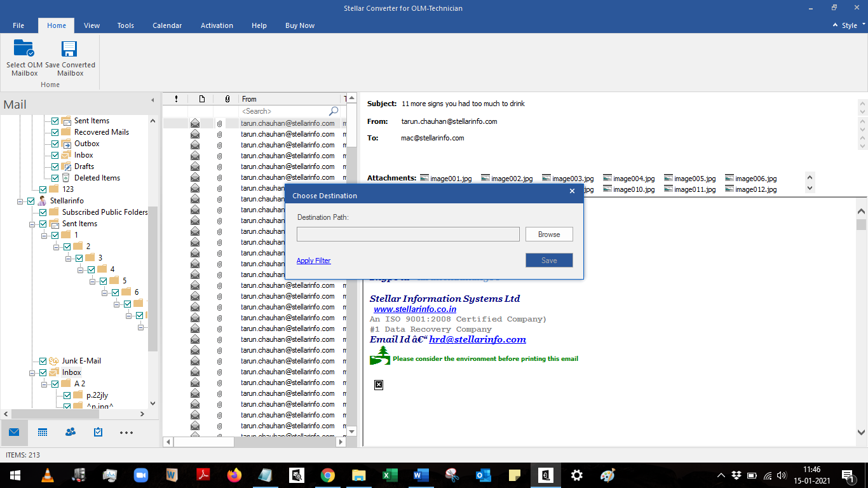Open image006.jpg attachment

point(750,179)
